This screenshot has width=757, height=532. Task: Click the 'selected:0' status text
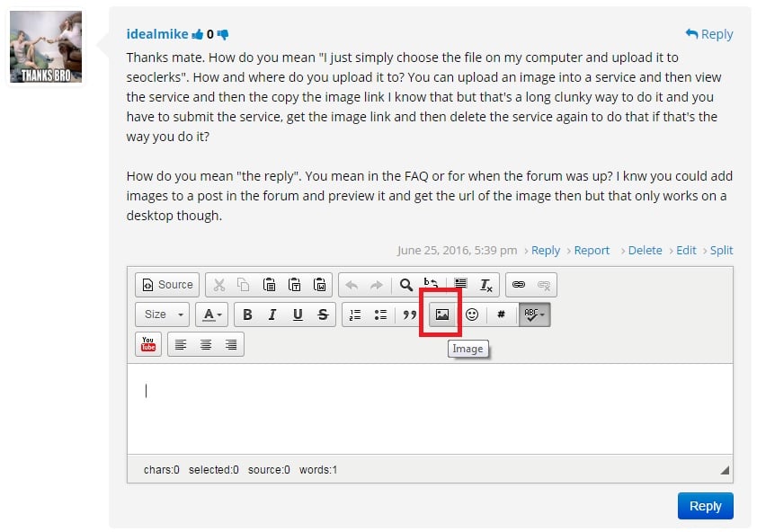coord(213,470)
